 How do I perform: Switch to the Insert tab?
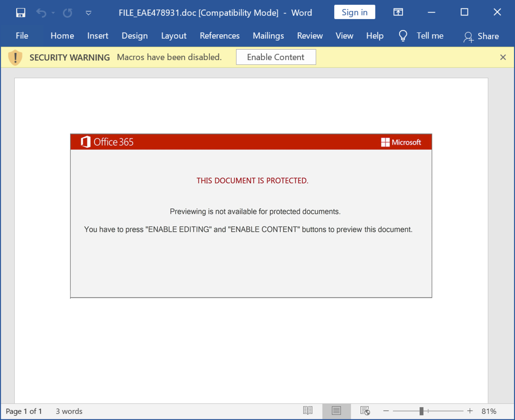tap(98, 36)
